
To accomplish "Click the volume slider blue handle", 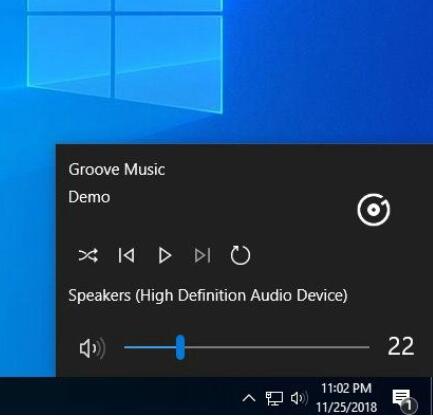I will [x=180, y=347].
